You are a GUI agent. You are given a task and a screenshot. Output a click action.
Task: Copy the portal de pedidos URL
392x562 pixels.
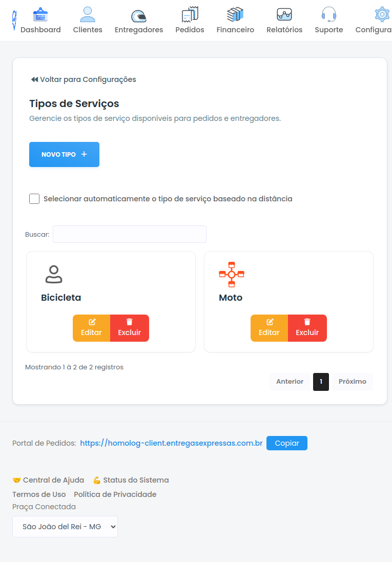point(286,443)
